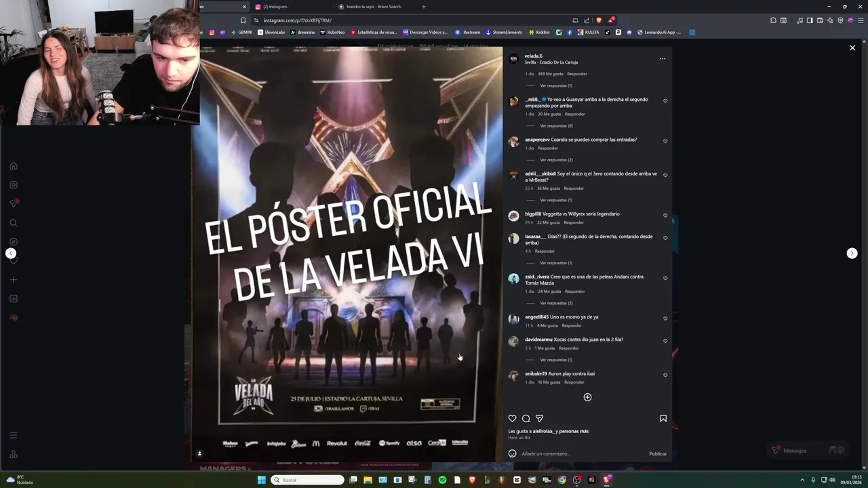Go to Instagram Home in left sidebar
This screenshot has height=488, width=868.
14,166
